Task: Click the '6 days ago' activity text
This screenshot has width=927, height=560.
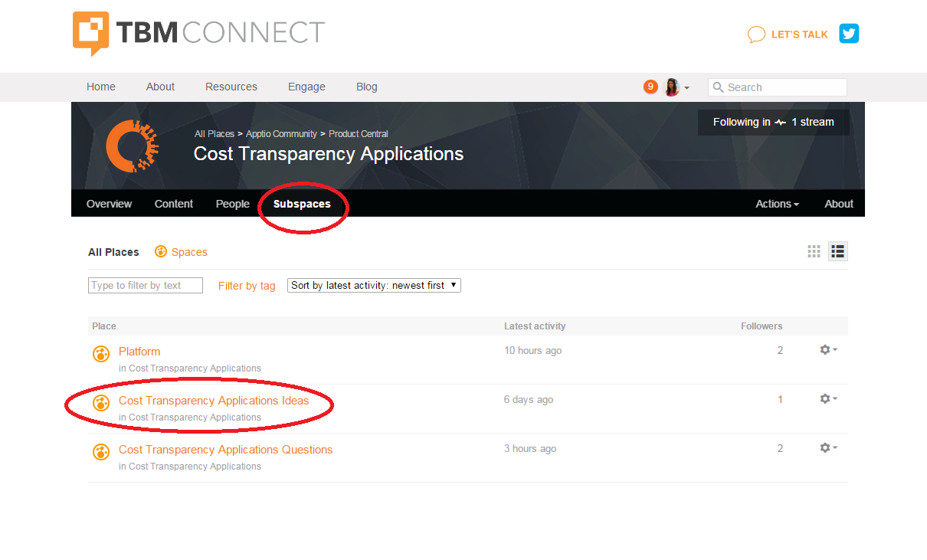Action: coord(529,399)
